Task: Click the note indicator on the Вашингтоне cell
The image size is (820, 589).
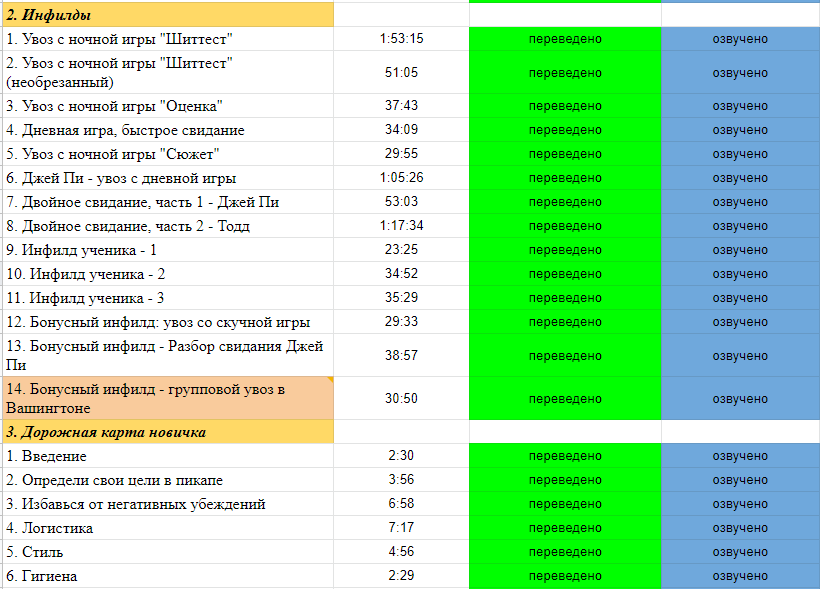Action: point(329,380)
